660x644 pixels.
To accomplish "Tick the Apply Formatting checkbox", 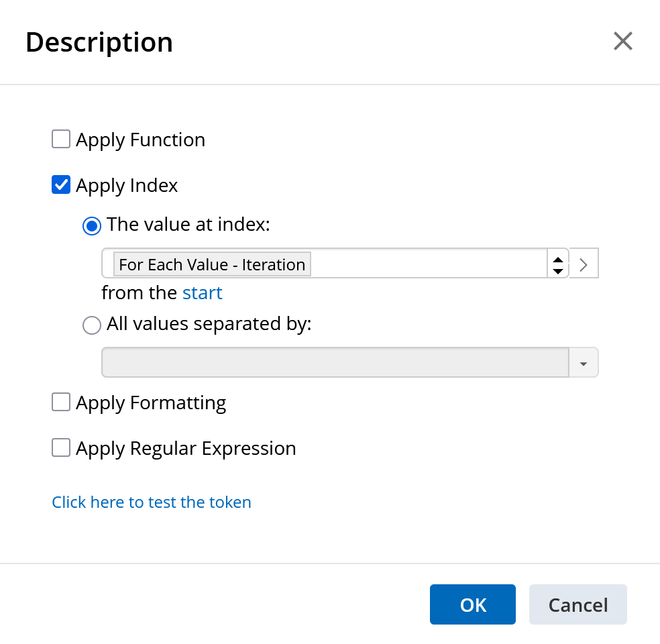I will pyautogui.click(x=61, y=402).
